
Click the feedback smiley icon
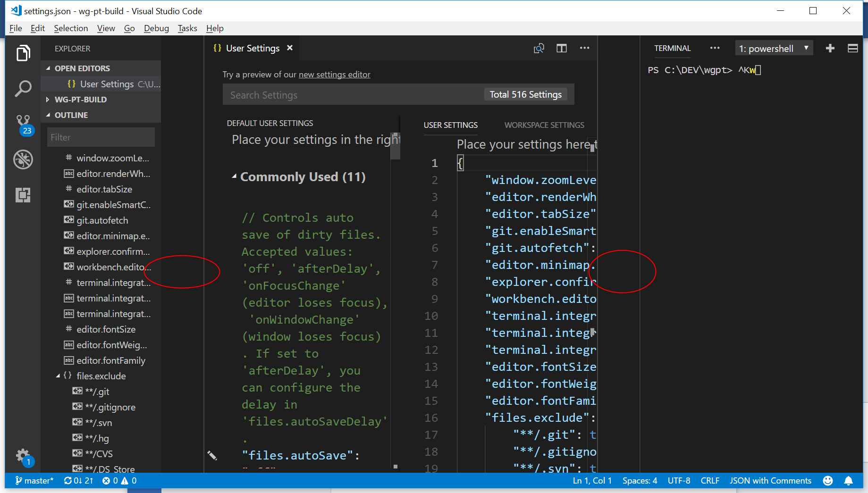(x=828, y=481)
